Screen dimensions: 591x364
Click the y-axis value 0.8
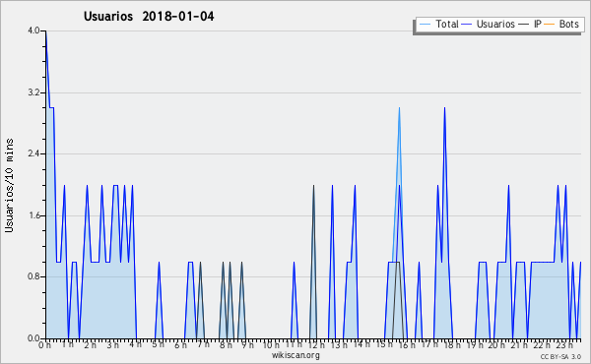(33, 276)
